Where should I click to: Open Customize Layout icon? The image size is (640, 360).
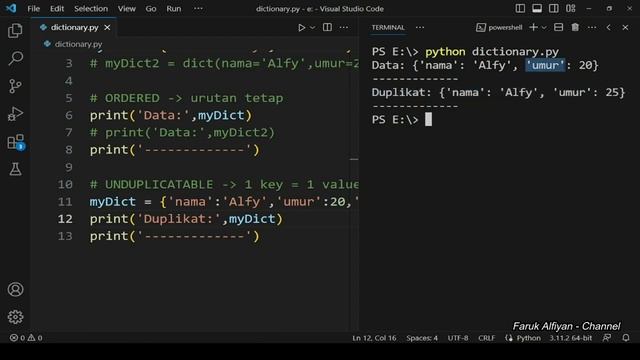tap(571, 9)
